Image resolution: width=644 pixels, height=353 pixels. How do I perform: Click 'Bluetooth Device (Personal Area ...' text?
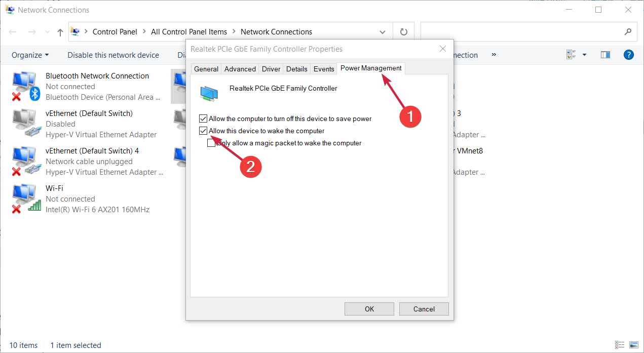(103, 97)
